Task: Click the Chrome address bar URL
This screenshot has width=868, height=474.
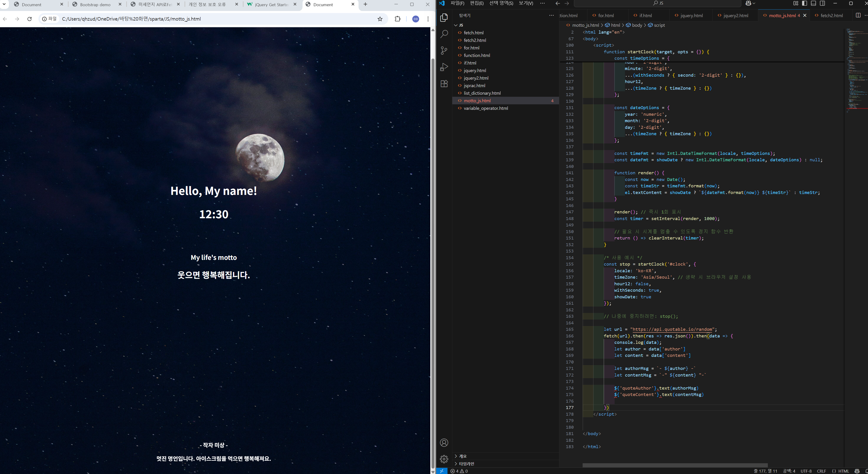Action: pyautogui.click(x=131, y=19)
